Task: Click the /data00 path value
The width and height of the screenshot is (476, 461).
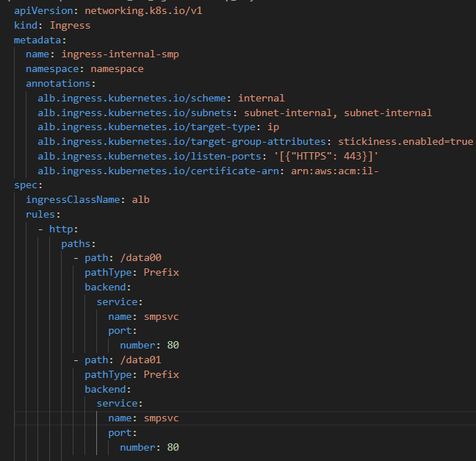Action: coord(140,258)
